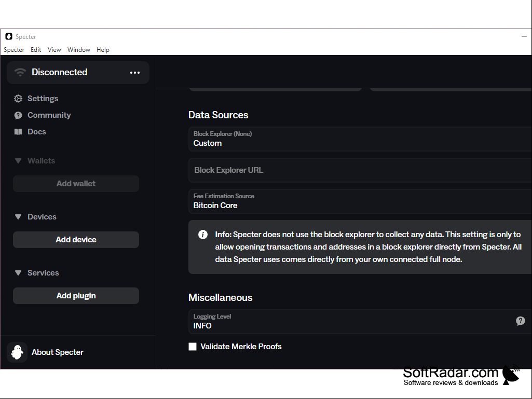532x399 pixels.
Task: Click the Wallets section label
Action: pyautogui.click(x=41, y=160)
